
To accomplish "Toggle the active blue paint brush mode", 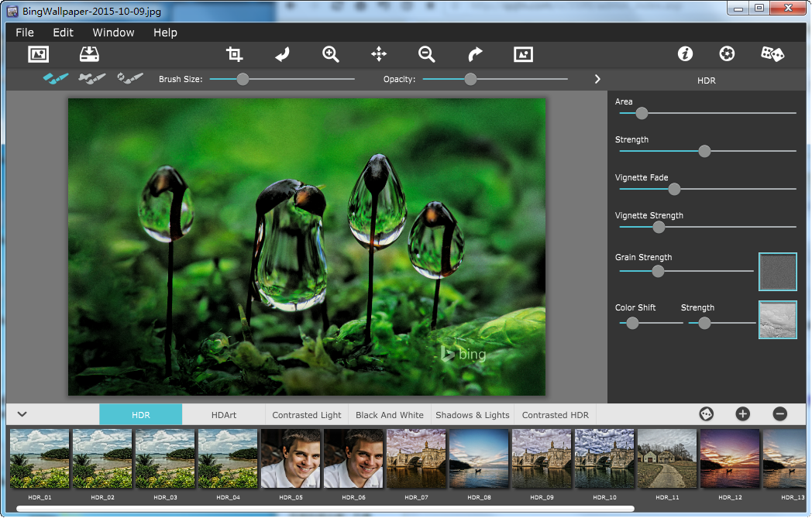I will 56,79.
